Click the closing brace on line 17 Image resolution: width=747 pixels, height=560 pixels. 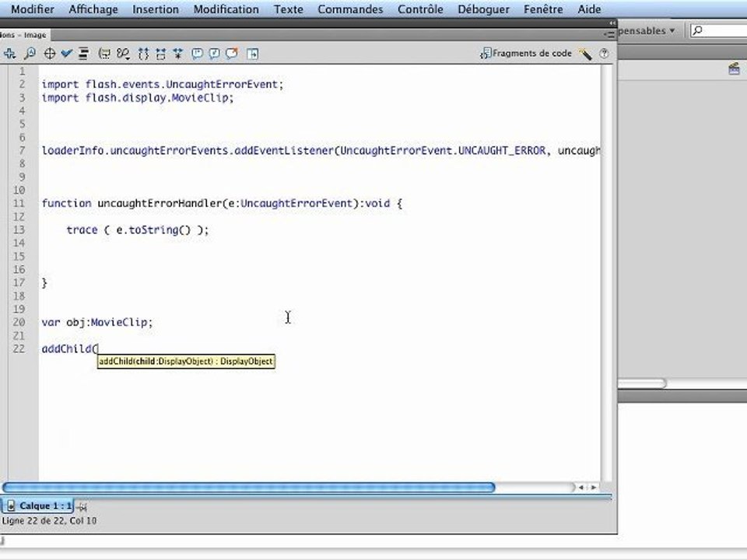[44, 283]
